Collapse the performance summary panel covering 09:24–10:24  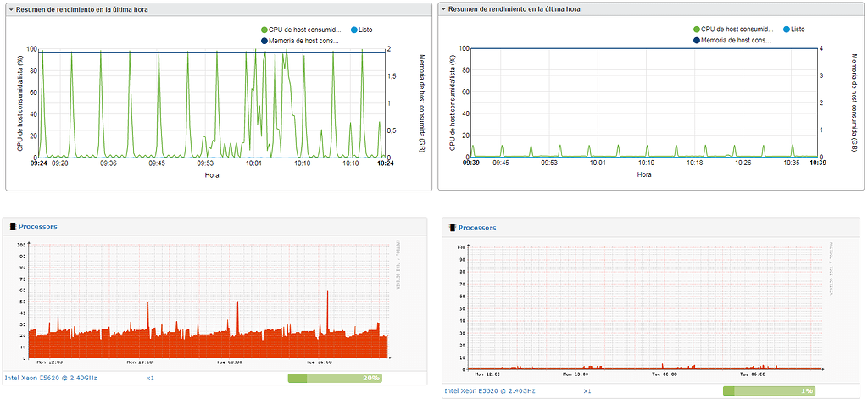pyautogui.click(x=10, y=10)
